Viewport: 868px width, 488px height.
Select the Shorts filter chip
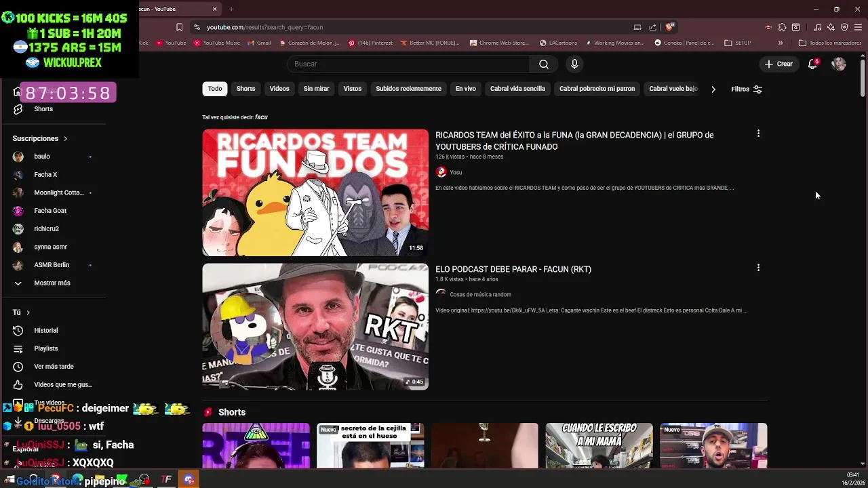pos(245,89)
